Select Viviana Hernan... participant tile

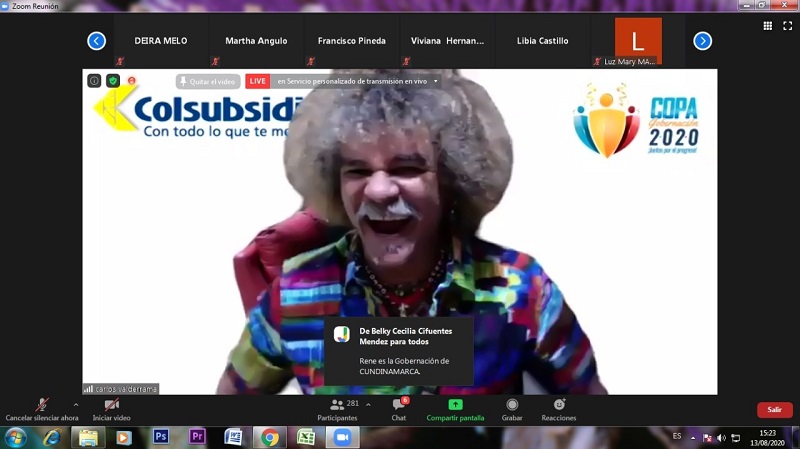pyautogui.click(x=447, y=41)
